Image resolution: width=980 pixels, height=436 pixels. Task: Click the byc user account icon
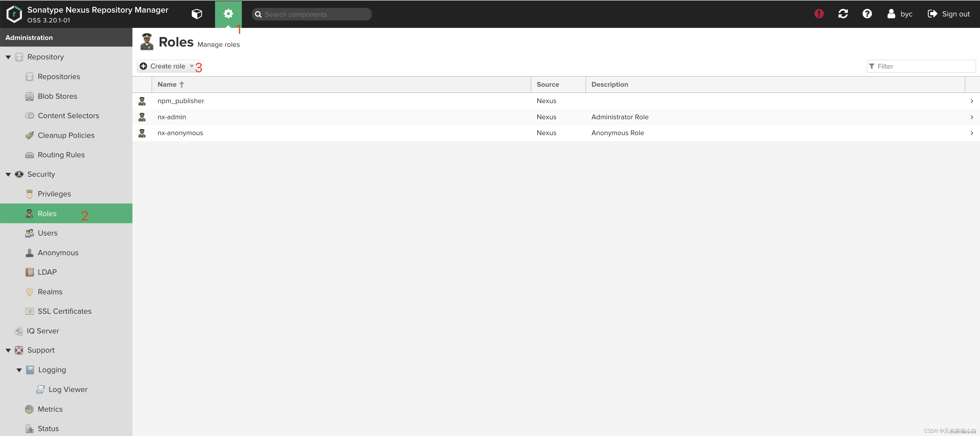point(891,14)
